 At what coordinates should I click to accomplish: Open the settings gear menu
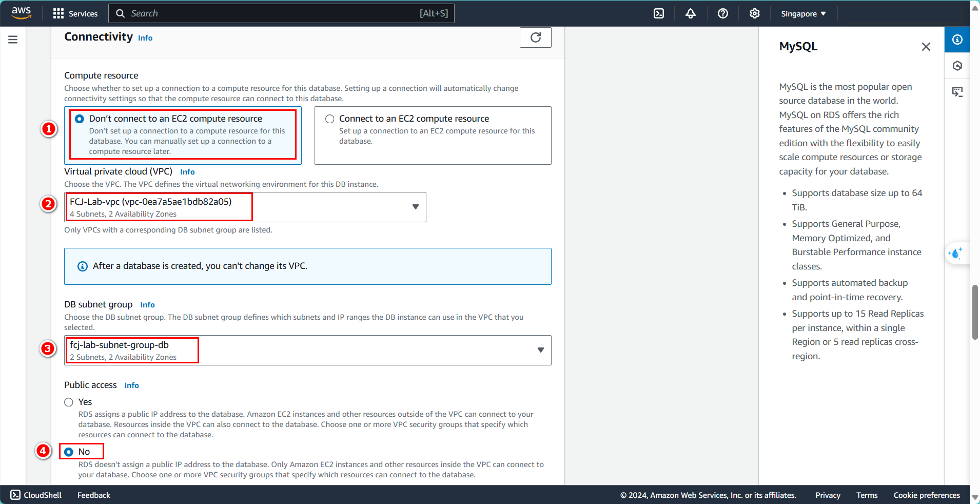(x=755, y=13)
